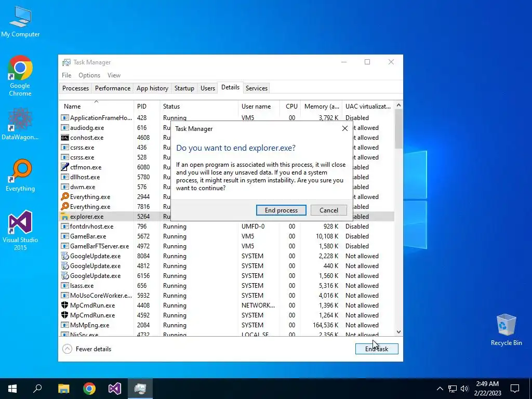Sort by UAC virtualization column header
This screenshot has height=399, width=532.
[x=368, y=106]
